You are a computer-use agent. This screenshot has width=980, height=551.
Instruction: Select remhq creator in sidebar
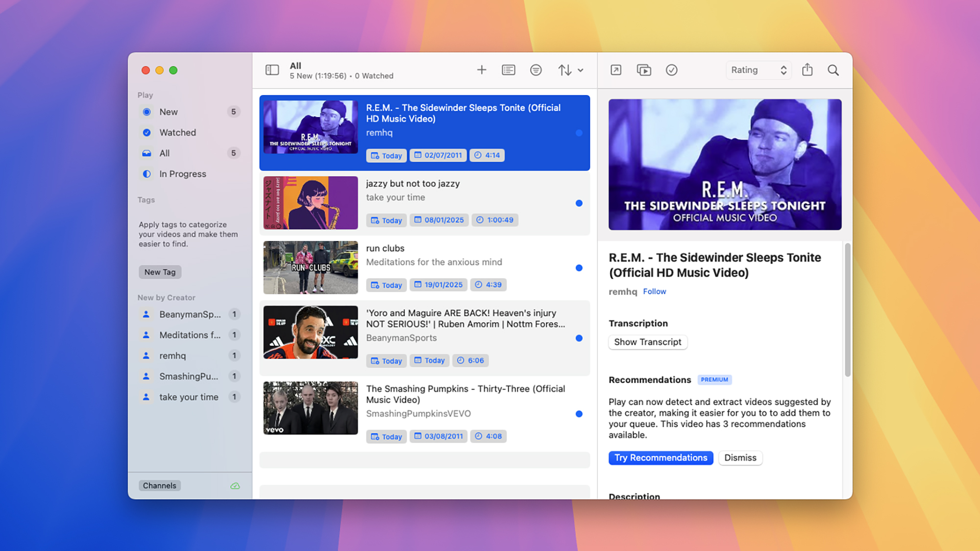[172, 356]
